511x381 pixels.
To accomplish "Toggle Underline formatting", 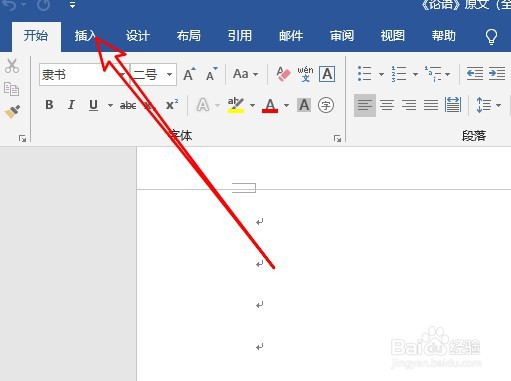I will click(x=94, y=105).
